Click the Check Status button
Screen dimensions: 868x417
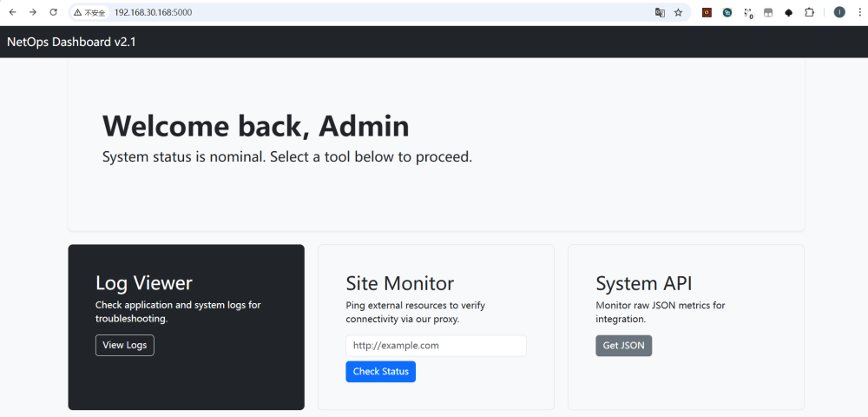[x=380, y=372]
